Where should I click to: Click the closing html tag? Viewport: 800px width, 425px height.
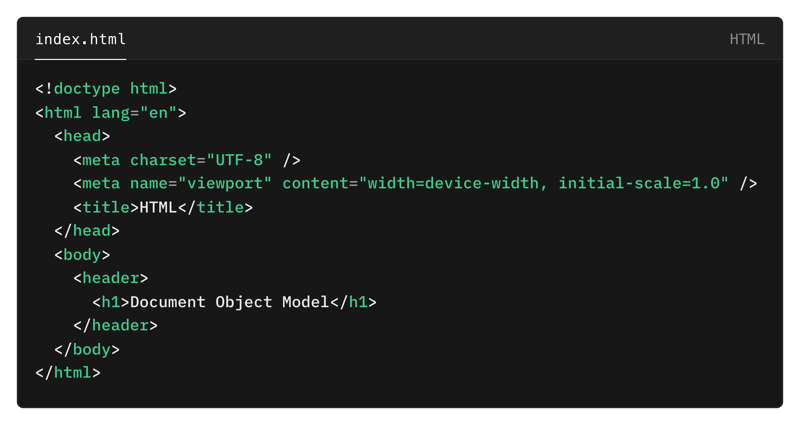[x=68, y=373]
